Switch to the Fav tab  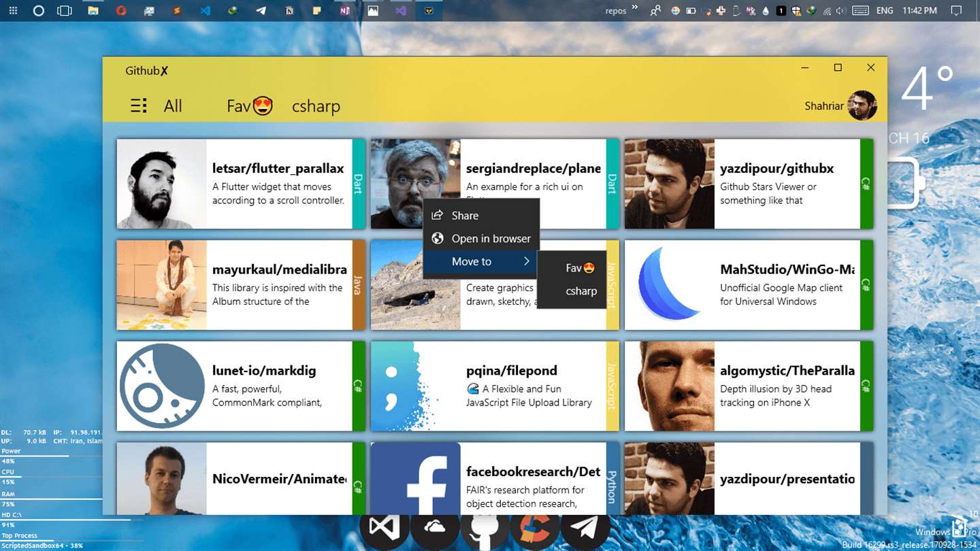[x=250, y=106]
